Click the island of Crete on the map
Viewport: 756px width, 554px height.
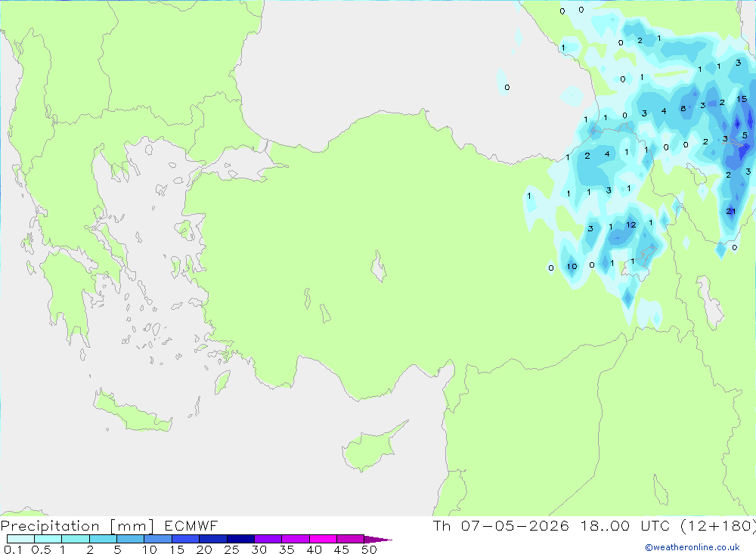[132, 411]
